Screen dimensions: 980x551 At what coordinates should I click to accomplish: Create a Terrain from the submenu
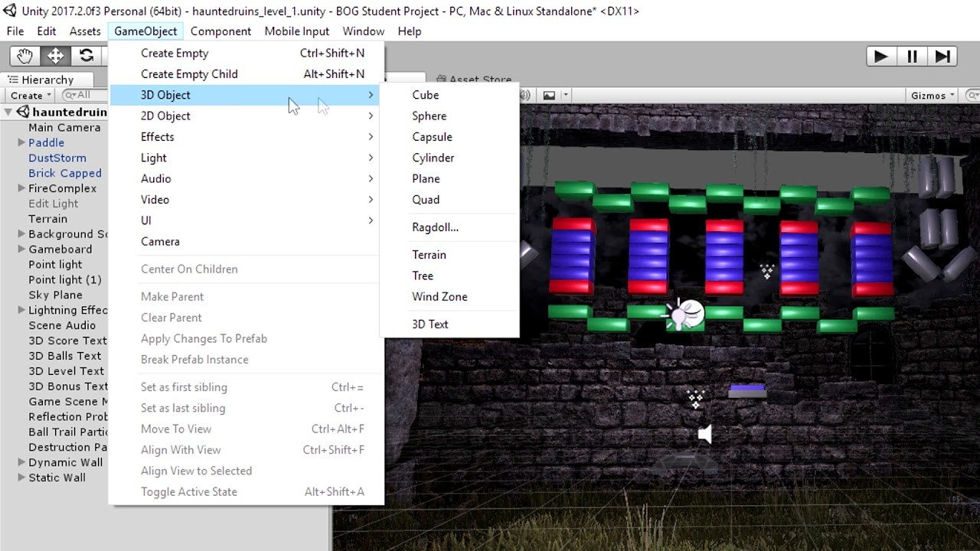pyautogui.click(x=450, y=255)
